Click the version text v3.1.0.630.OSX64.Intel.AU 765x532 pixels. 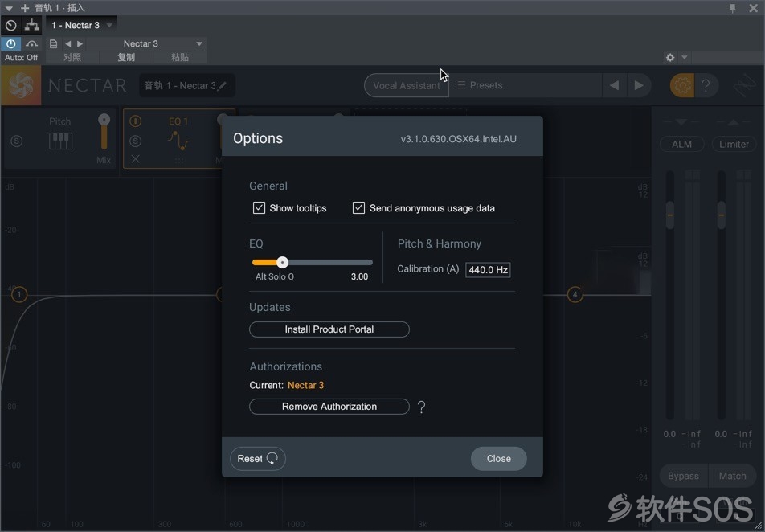tap(459, 139)
